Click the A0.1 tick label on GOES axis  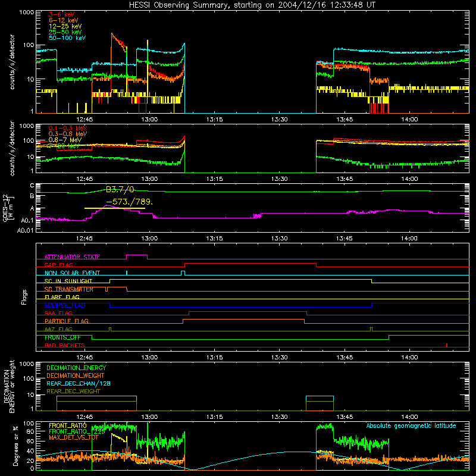click(27, 220)
